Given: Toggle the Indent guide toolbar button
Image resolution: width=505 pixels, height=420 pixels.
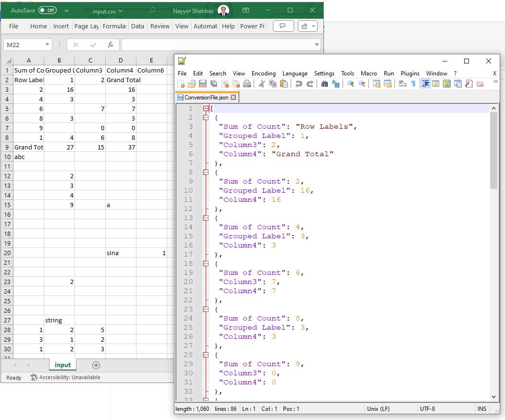Looking at the screenshot, I should click(x=425, y=84).
